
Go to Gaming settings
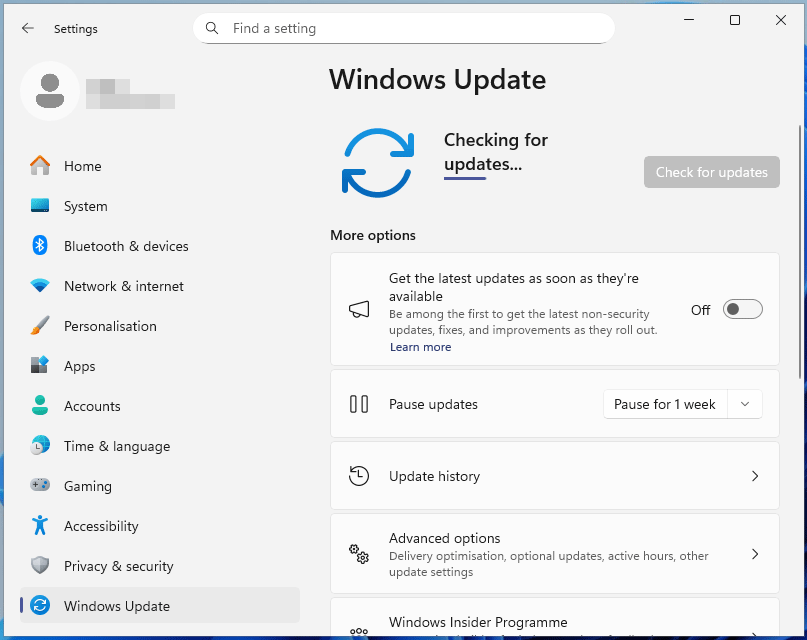coord(160,485)
